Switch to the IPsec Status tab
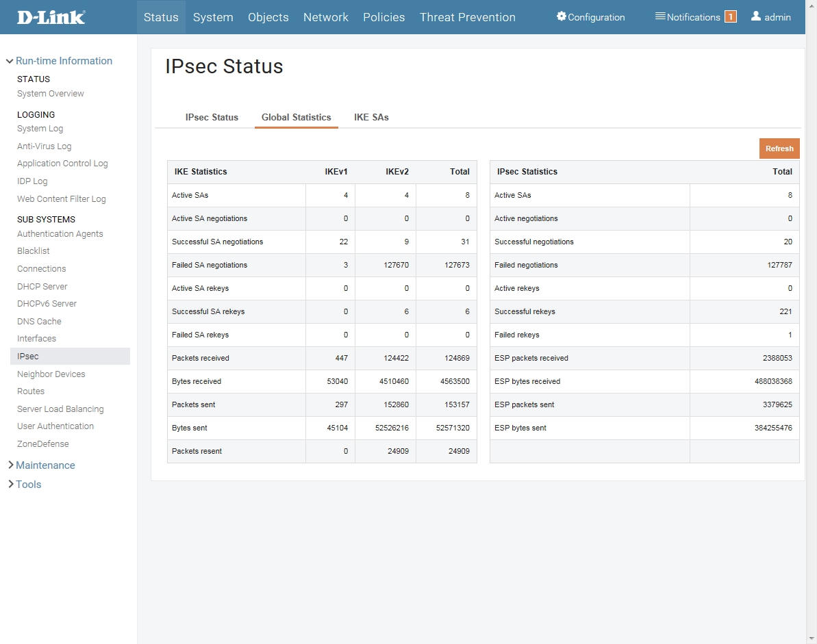Viewport: 817px width, 644px height. tap(212, 117)
